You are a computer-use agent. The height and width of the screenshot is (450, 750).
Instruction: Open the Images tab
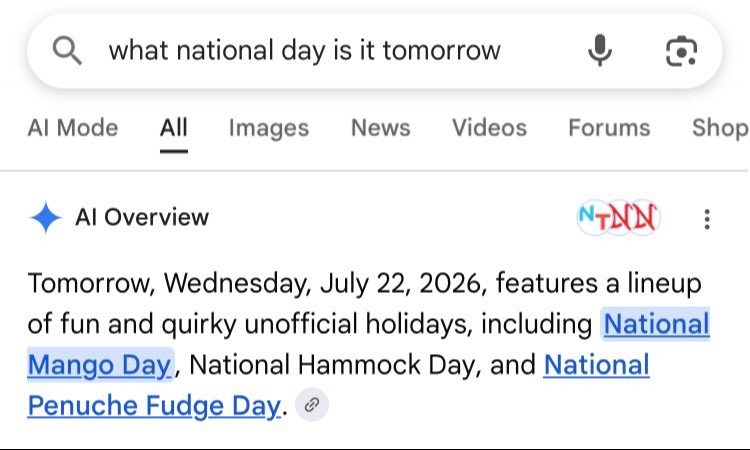[x=269, y=128]
